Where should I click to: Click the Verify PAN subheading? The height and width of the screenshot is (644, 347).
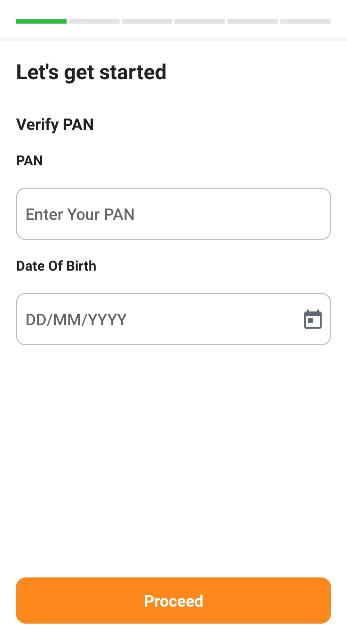coord(55,124)
